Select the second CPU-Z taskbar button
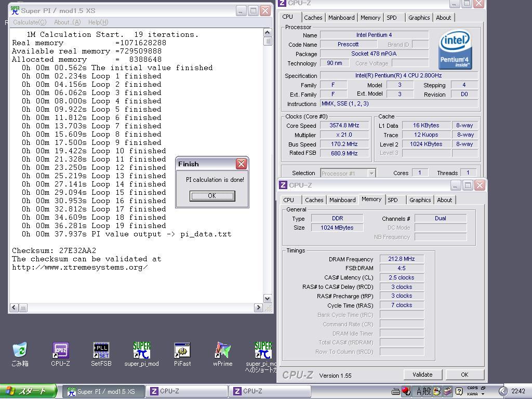532x399 pixels. [x=270, y=391]
